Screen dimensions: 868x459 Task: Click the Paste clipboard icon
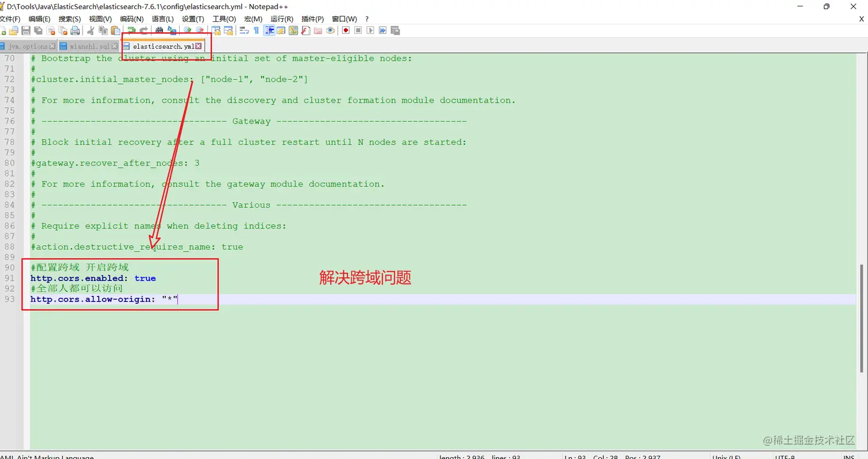click(115, 30)
